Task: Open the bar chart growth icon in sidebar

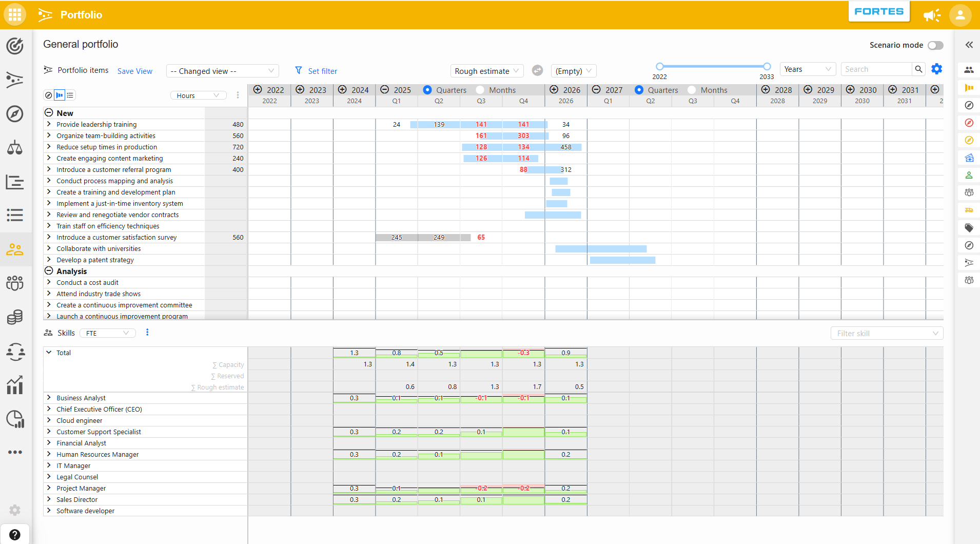Action: (15, 384)
